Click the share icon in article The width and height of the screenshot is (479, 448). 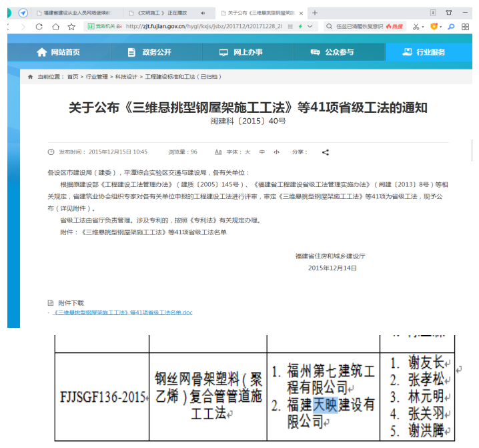[x=326, y=152]
